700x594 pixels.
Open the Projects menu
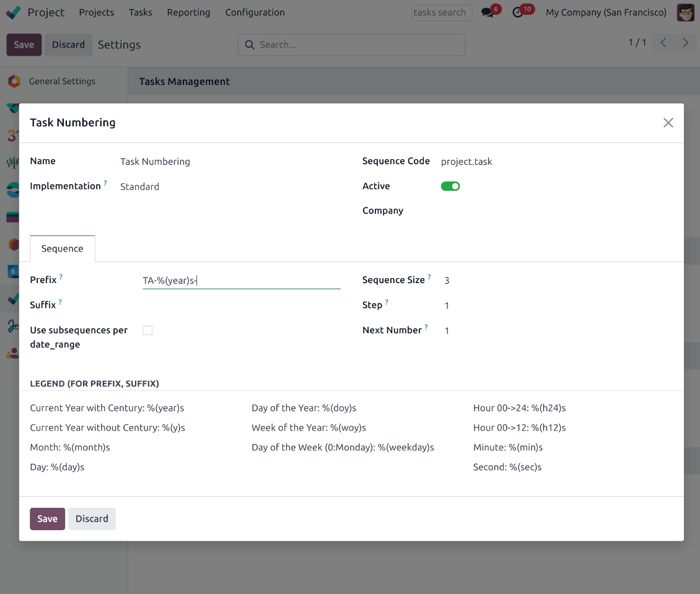coord(97,12)
